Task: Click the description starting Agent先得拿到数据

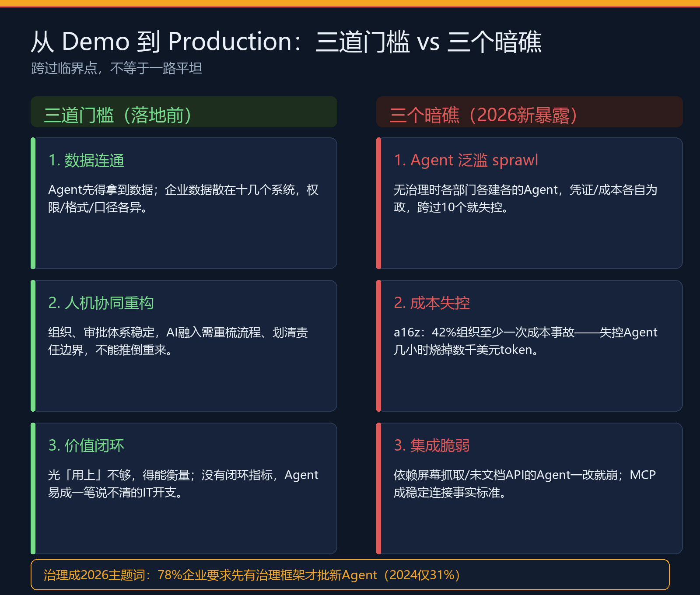Action: [183, 199]
